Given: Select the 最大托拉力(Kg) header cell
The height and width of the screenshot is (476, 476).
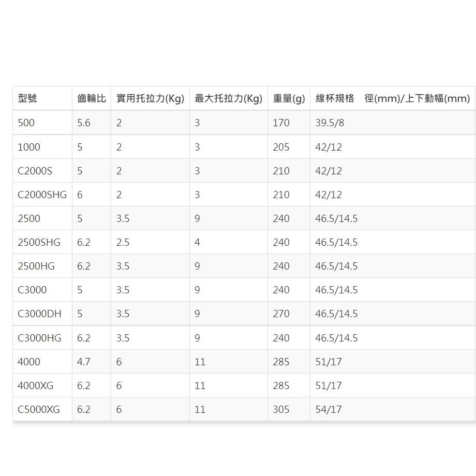Looking at the screenshot, I should (228, 98).
